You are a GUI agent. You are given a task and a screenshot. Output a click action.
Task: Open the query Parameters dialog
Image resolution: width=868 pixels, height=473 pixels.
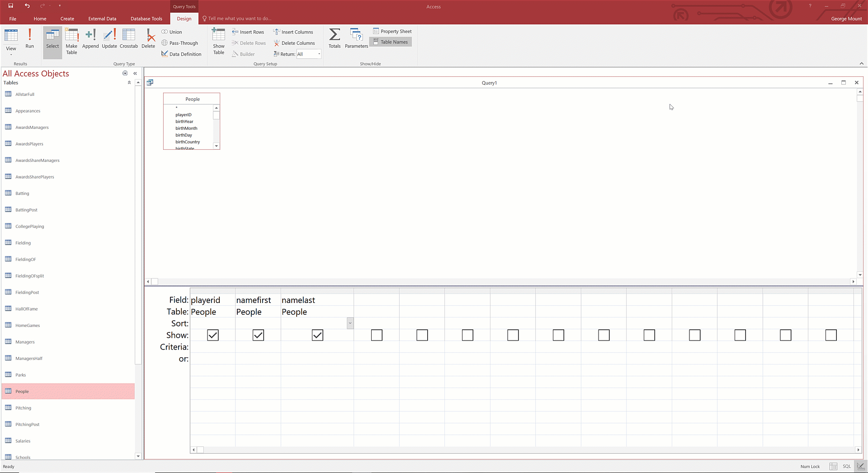point(356,38)
